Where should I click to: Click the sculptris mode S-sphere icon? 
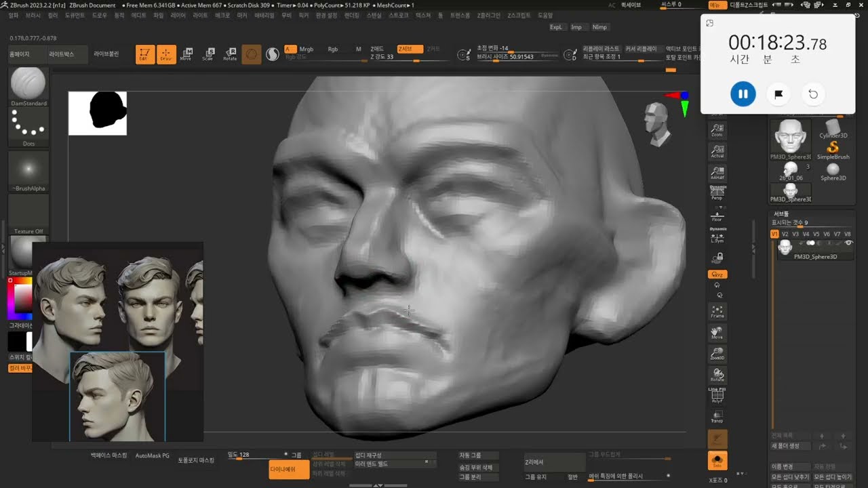(x=273, y=55)
